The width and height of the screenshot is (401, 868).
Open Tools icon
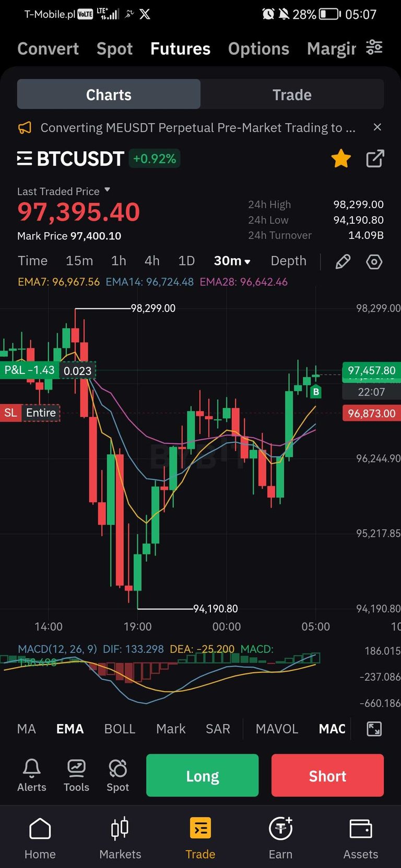[x=76, y=775]
